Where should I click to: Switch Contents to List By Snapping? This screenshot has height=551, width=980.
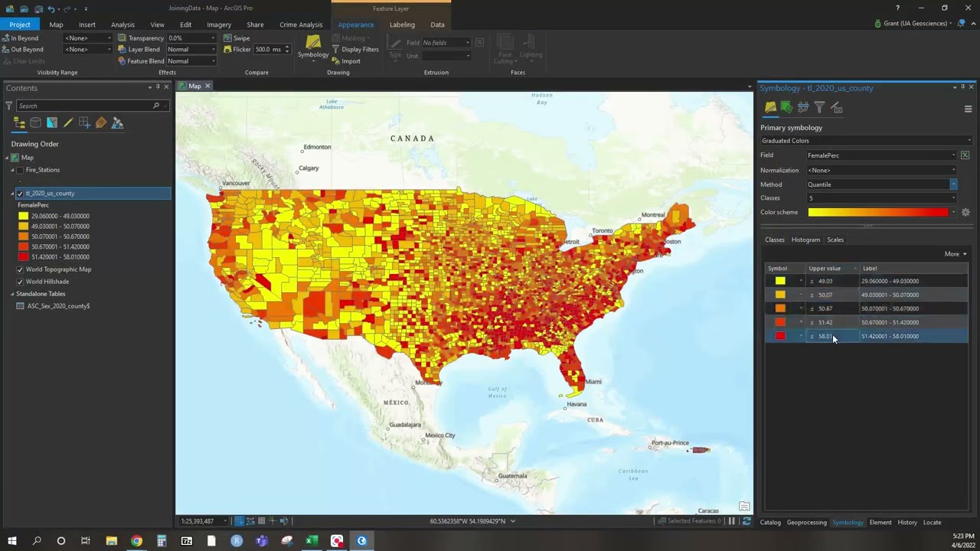pyautogui.click(x=84, y=122)
